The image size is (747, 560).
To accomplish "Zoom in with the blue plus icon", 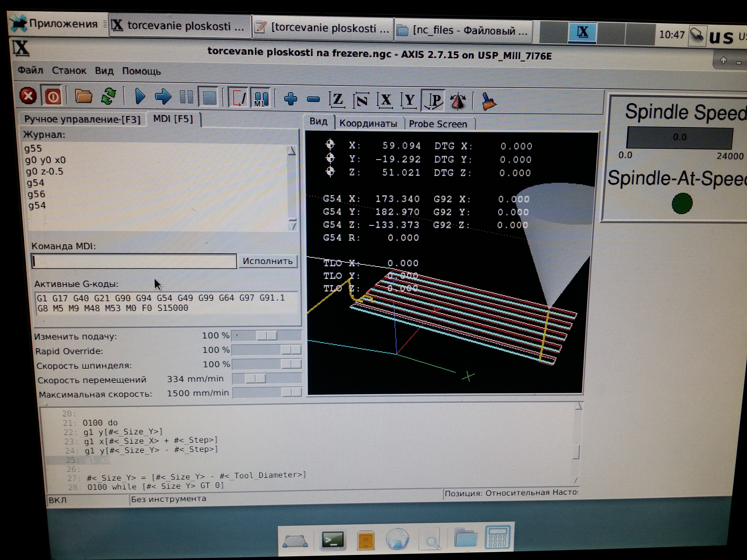I will (x=290, y=99).
